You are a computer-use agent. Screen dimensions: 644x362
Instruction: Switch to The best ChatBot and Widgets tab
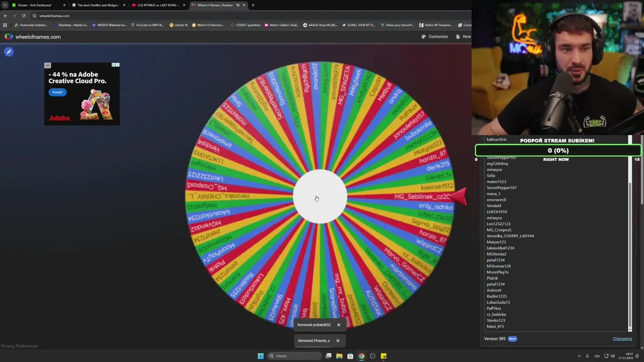click(98, 5)
